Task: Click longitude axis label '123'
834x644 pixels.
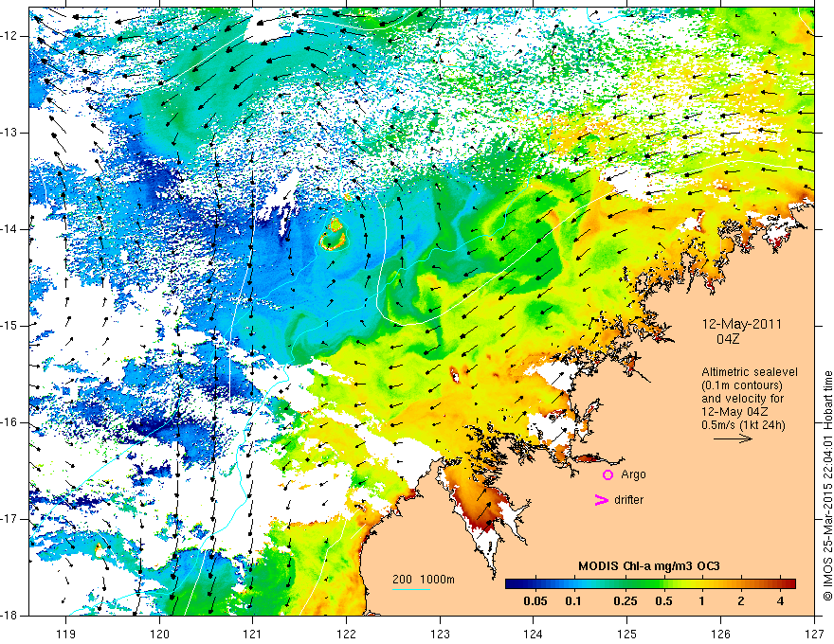Action: pyautogui.click(x=440, y=634)
